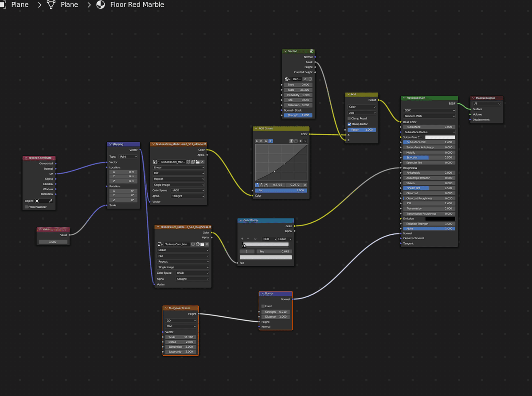Zoom in on RGB Curves graph
The image size is (532, 396).
(292, 141)
